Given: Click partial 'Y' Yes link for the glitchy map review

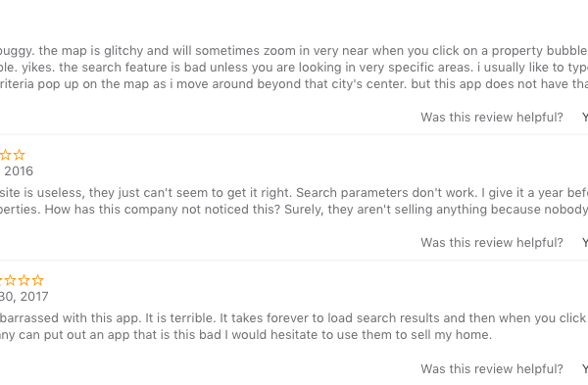Looking at the screenshot, I should 585,118.
